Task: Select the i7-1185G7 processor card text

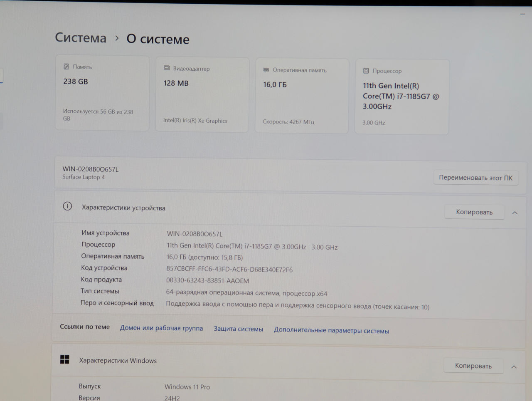Action: coord(401,96)
